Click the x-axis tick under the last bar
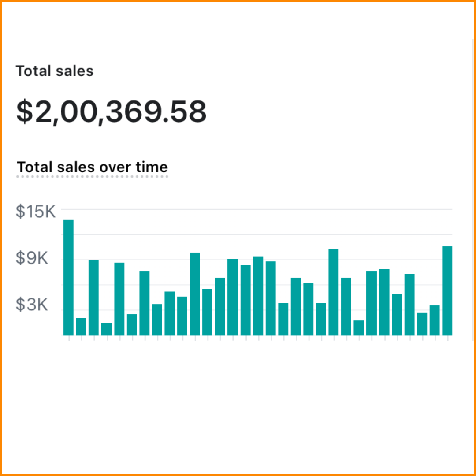Screen dimensions: 476x476 pyautogui.click(x=447, y=338)
